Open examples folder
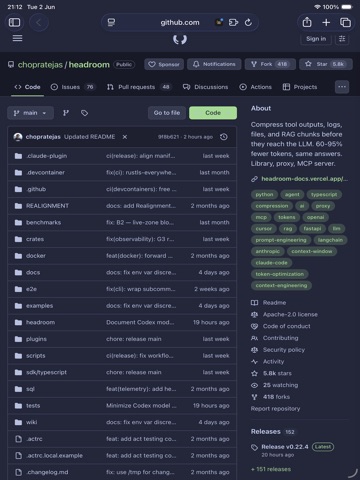 pos(39,306)
